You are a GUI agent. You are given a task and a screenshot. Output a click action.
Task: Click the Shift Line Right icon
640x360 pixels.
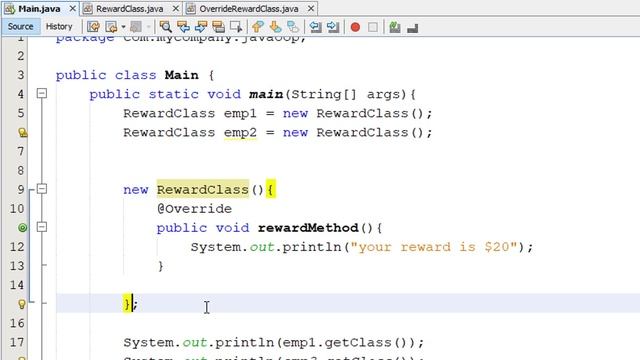333,27
